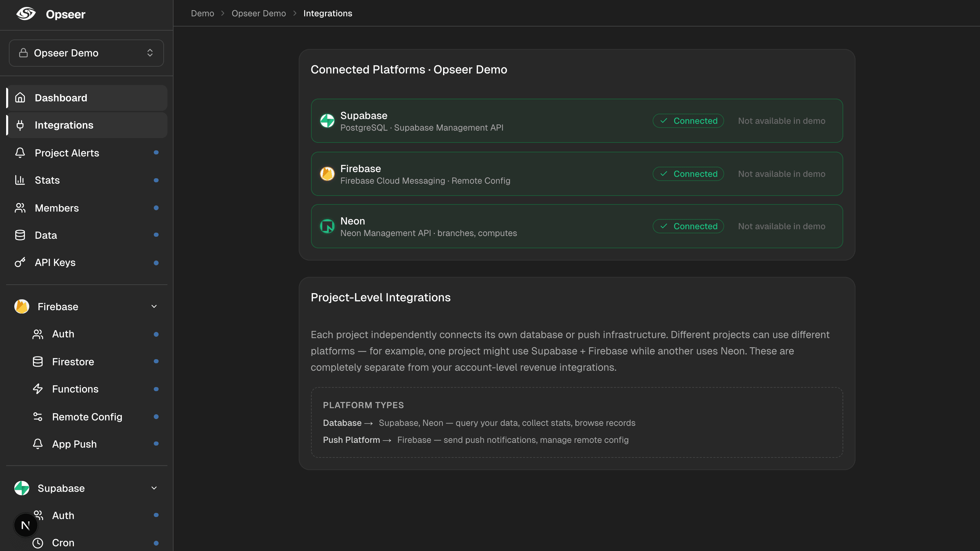Click the Opseer brand name text
980x551 pixels.
pyautogui.click(x=65, y=14)
